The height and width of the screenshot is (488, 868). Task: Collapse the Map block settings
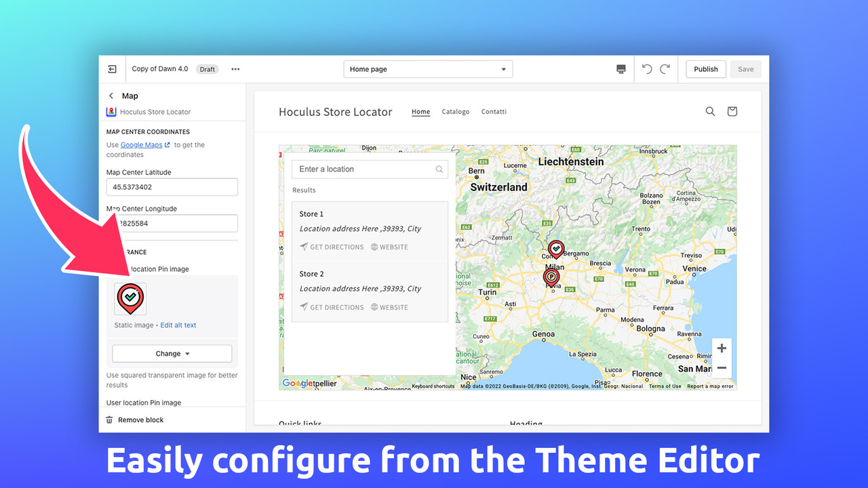[x=111, y=96]
